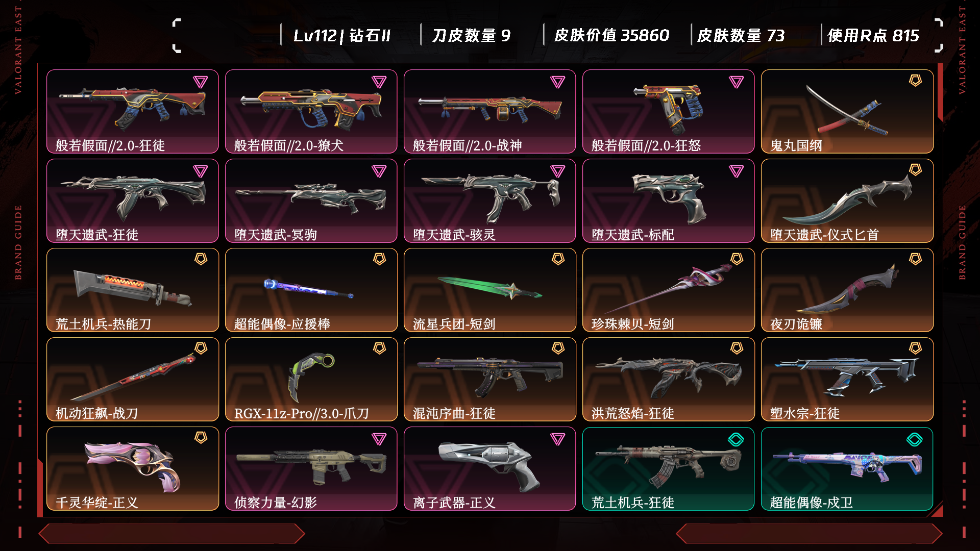This screenshot has height=551, width=980.
Task: Select the 混沌序曲-狂徒 rifle card
Action: (490, 379)
